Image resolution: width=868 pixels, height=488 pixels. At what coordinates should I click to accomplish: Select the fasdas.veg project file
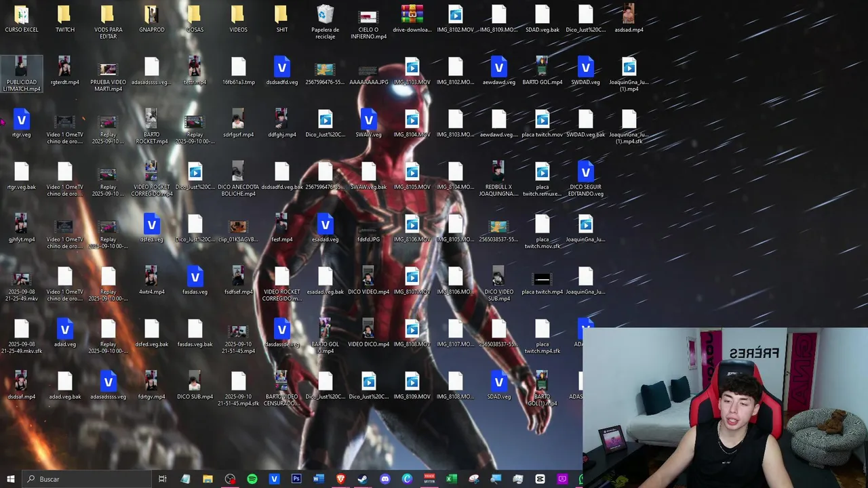195,281
